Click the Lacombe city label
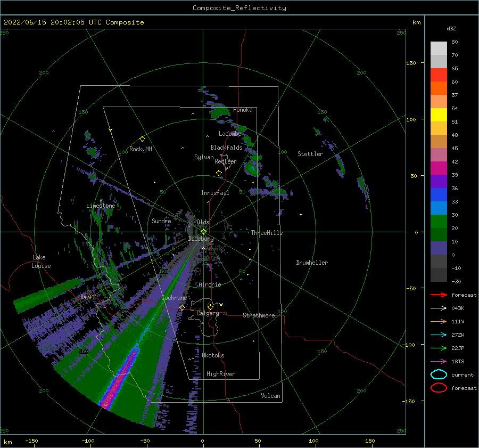The image size is (479, 448). click(x=230, y=134)
